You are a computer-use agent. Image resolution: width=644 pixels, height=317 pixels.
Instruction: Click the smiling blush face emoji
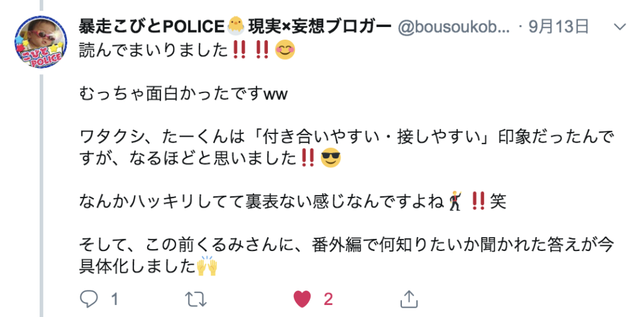(x=285, y=50)
